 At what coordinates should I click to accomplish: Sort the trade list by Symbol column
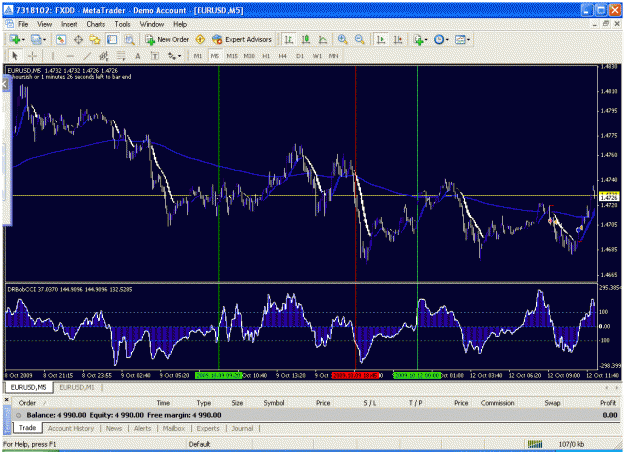(274, 403)
